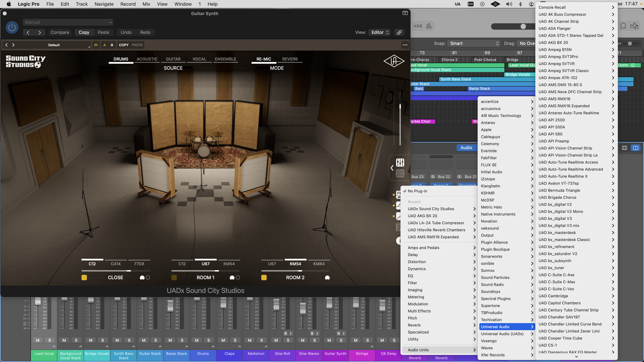This screenshot has height=362, width=644.
Task: Open the mixer faders panel icon
Action: 400,163
